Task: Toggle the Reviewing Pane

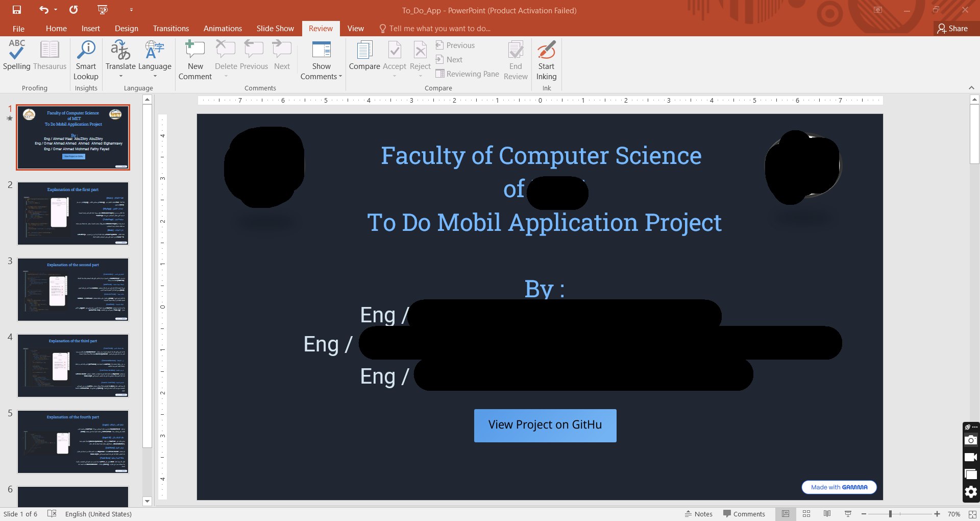Action: point(467,74)
